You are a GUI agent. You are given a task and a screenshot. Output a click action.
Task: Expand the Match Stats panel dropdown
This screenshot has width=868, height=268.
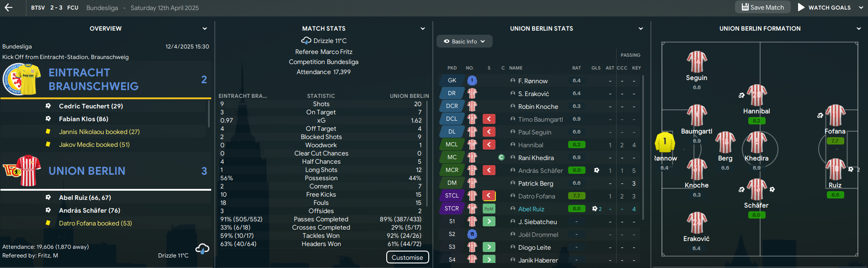coord(423,28)
